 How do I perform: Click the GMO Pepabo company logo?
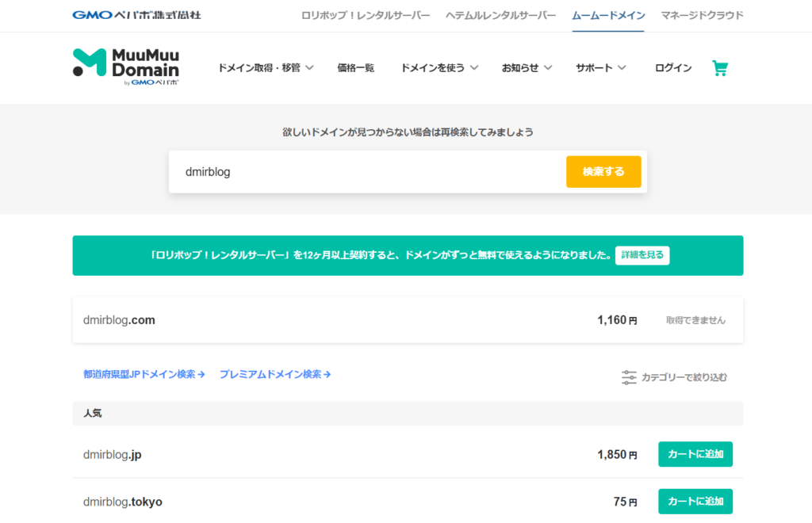(x=136, y=15)
